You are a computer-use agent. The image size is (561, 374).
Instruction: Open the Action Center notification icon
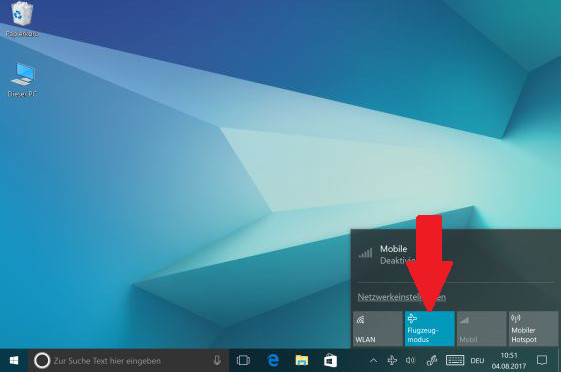pos(542,360)
